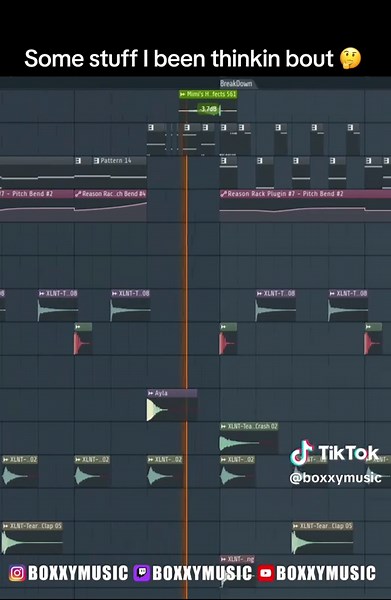
Task: Select the Pattern 14 clip title
Action: coord(116,161)
